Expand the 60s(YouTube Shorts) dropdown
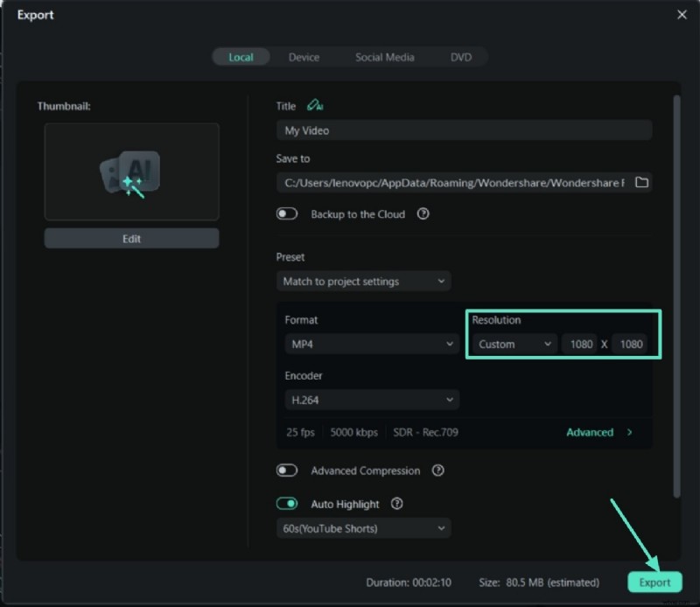The image size is (700, 607). coord(363,528)
